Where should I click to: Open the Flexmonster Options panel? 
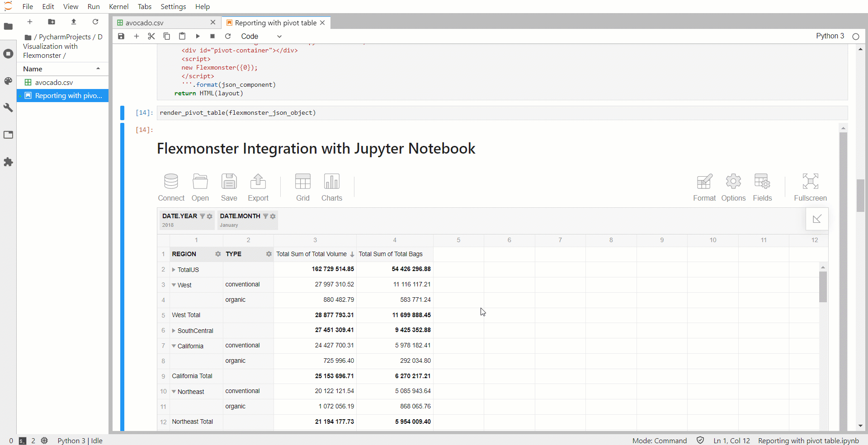click(733, 187)
